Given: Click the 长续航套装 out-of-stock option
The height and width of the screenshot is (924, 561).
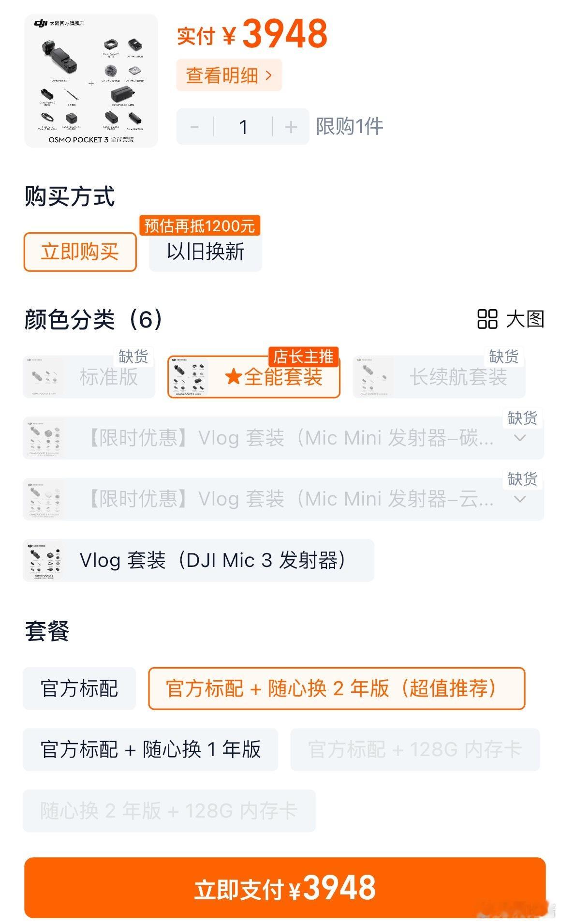Looking at the screenshot, I should click(439, 377).
